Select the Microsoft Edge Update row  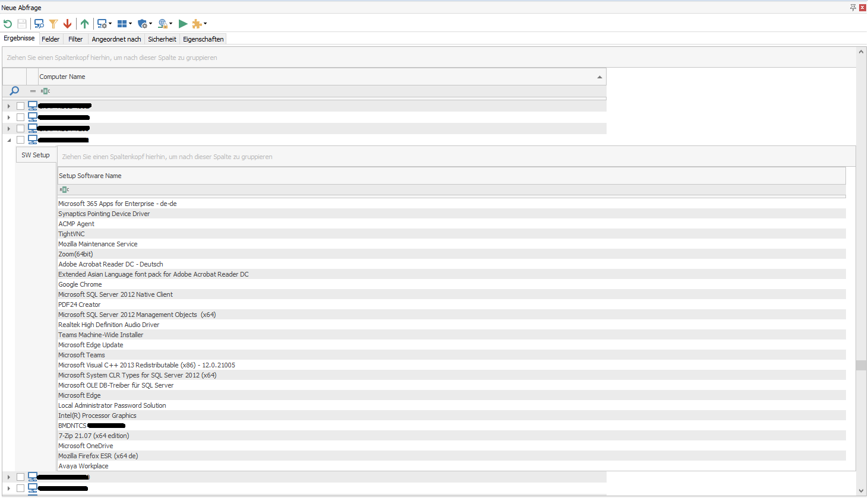[x=452, y=345]
